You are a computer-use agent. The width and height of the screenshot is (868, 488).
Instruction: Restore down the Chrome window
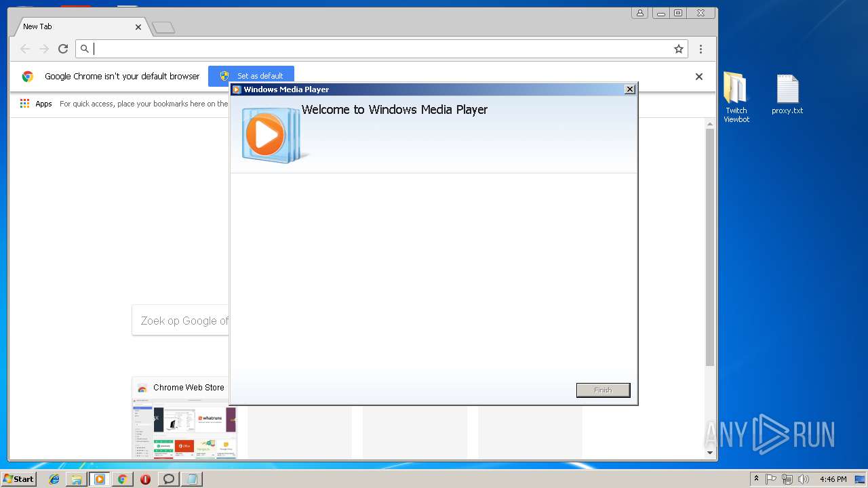(x=678, y=13)
